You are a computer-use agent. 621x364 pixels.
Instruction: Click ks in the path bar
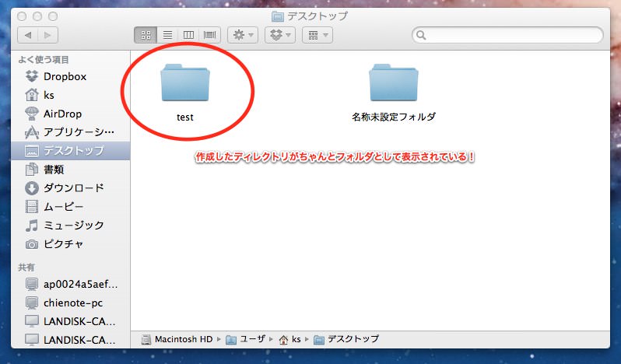point(290,339)
